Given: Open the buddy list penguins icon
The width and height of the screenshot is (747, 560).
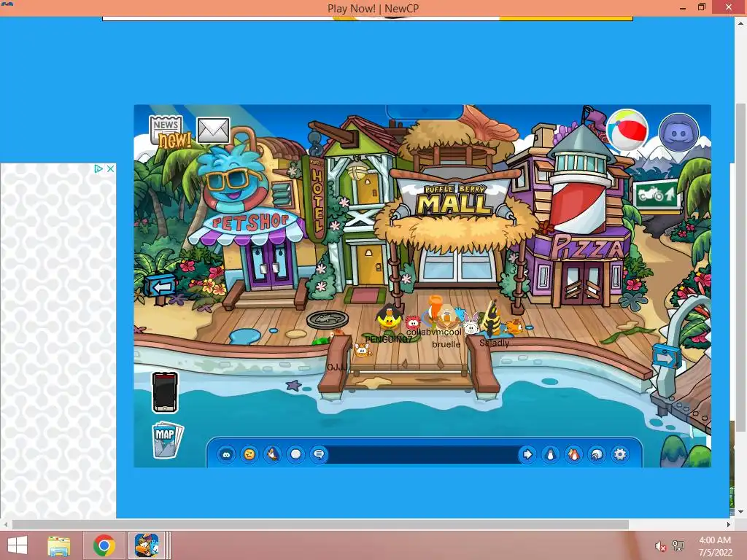Looking at the screenshot, I should pos(574,455).
